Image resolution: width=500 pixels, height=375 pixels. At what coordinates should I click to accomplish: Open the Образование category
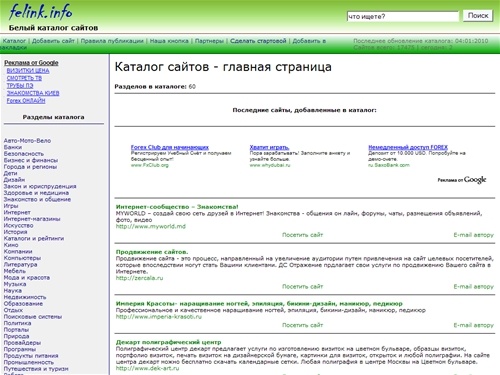coord(23,304)
